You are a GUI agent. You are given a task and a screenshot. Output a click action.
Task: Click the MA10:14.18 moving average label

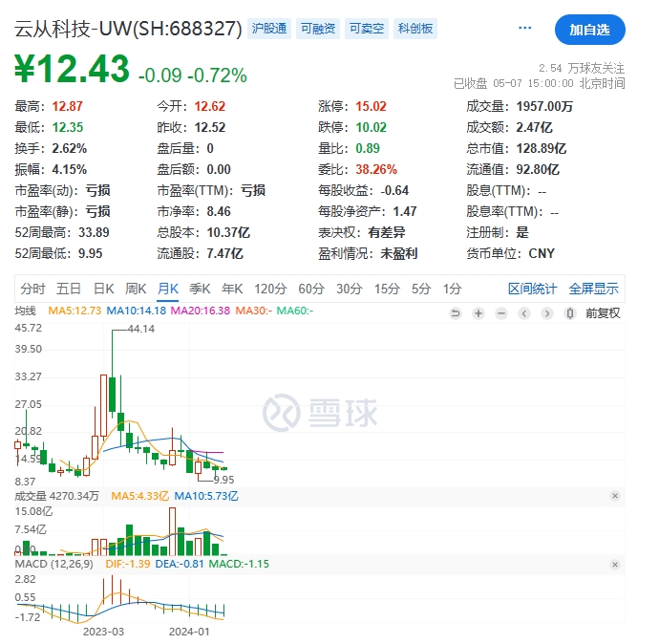pos(137,311)
